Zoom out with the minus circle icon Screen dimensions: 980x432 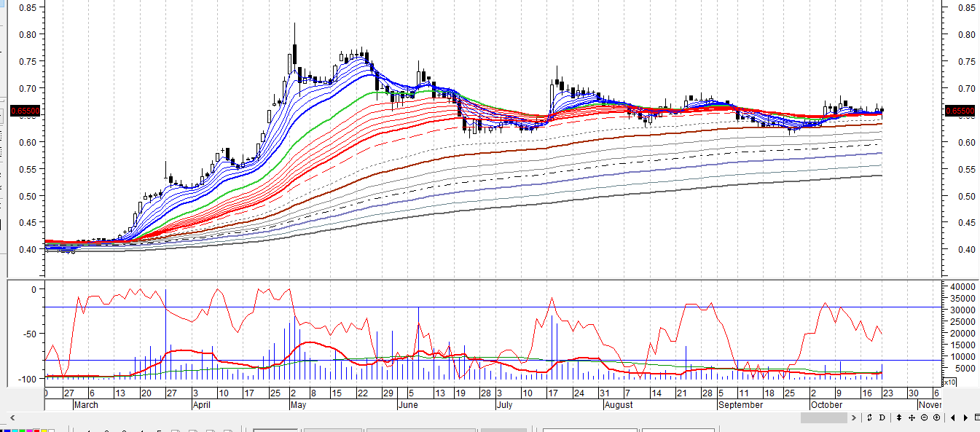[924, 417]
